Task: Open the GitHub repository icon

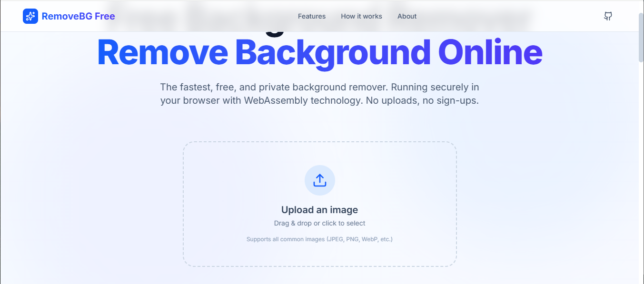Action: pos(608,16)
